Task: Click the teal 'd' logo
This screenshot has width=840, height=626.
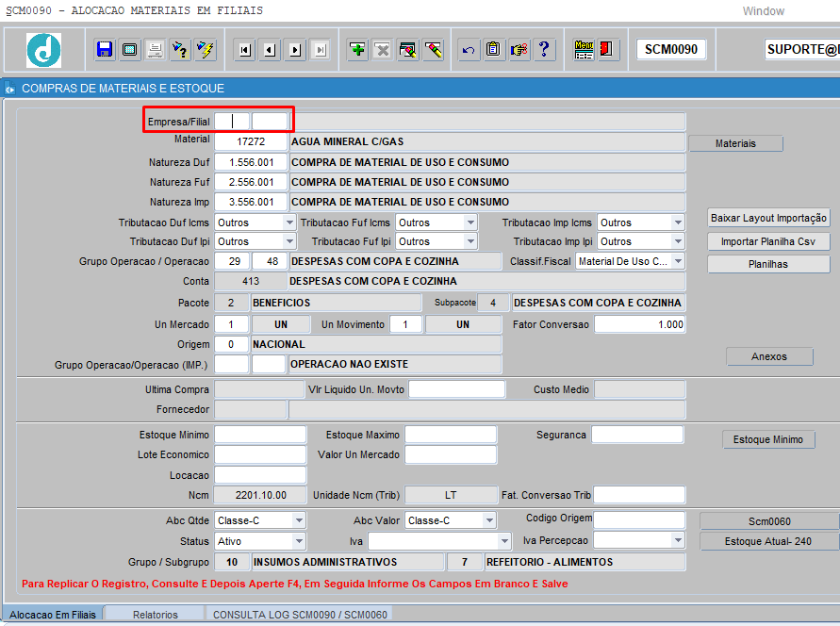Action: (x=44, y=50)
